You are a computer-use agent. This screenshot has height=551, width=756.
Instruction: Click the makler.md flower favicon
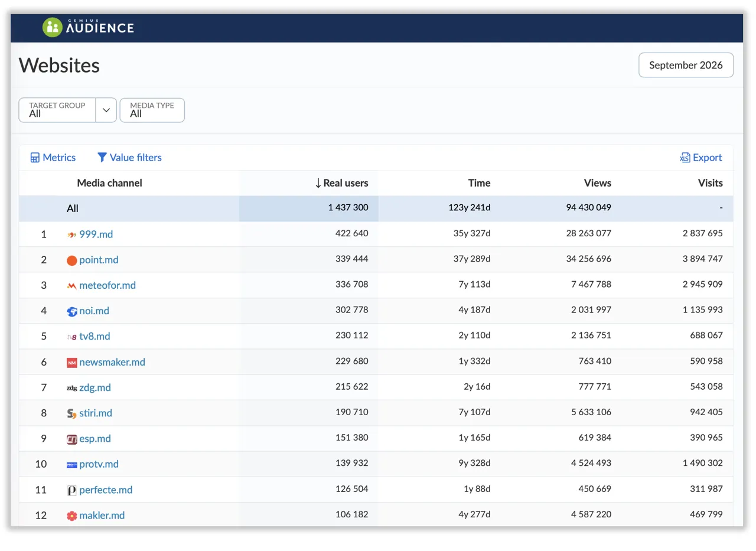71,516
